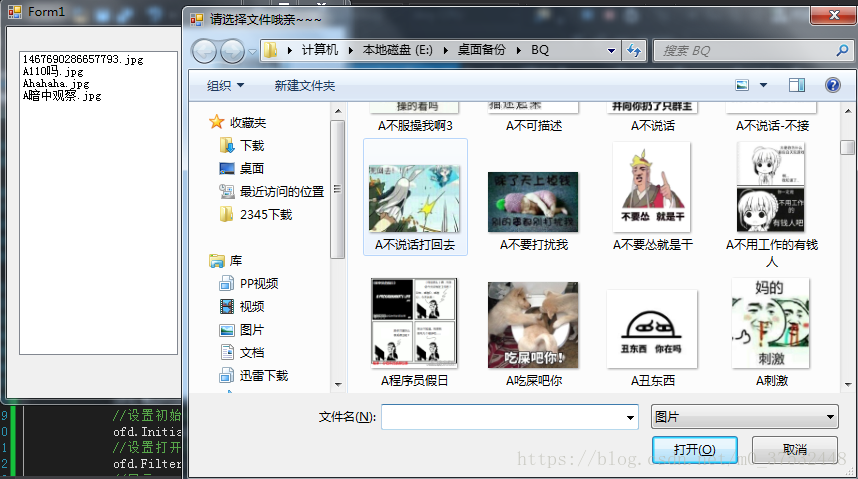The image size is (858, 479).
Task: Click the search magnifier icon in BQ search
Action: click(842, 51)
